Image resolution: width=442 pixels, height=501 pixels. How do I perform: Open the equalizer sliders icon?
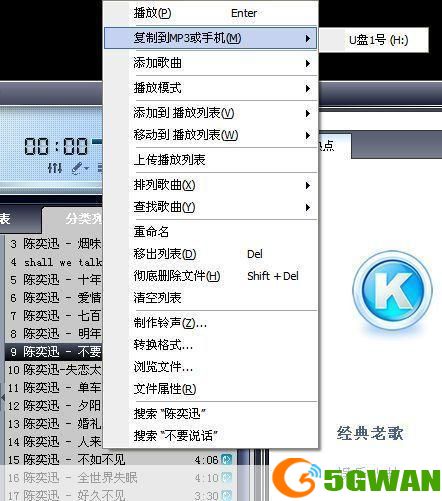[55, 168]
